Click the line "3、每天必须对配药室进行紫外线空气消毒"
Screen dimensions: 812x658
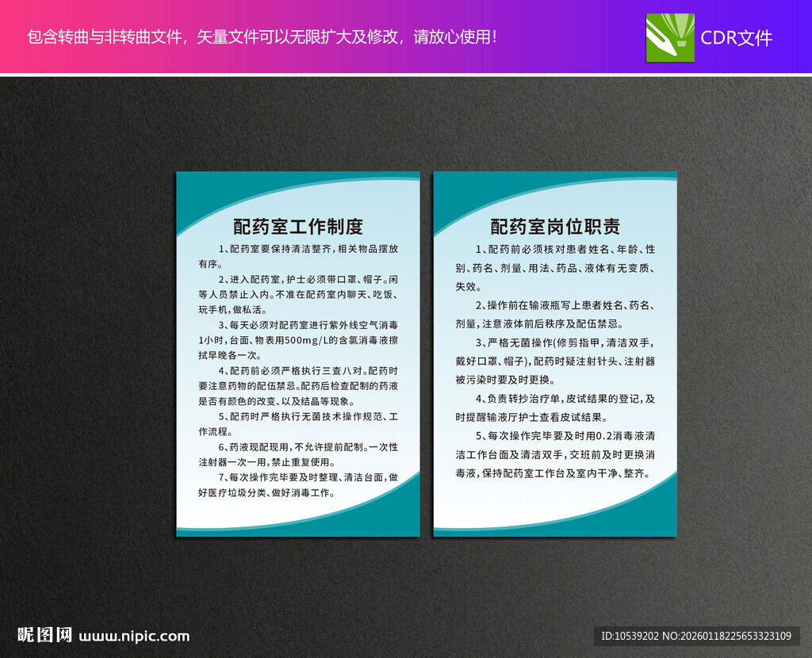(x=308, y=325)
